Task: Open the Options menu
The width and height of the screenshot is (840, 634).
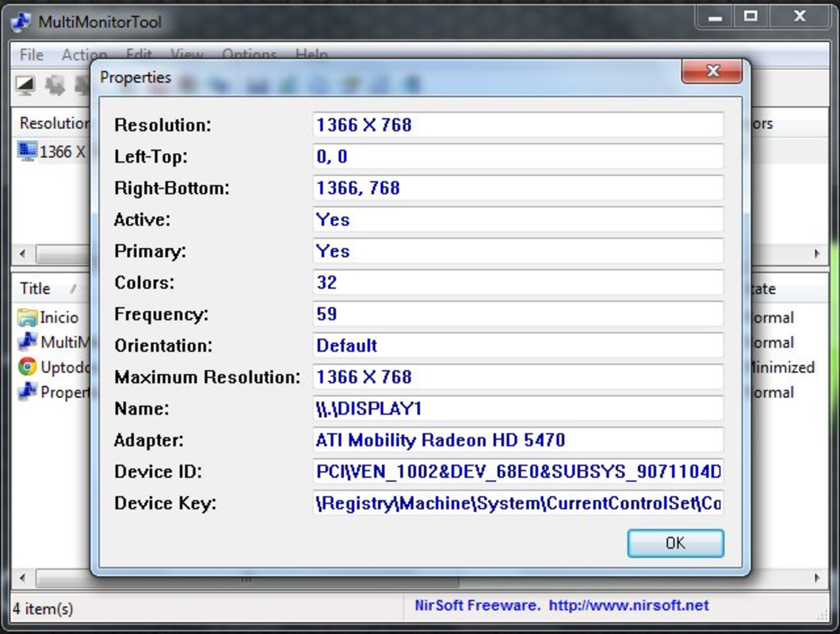Action: coord(250,55)
